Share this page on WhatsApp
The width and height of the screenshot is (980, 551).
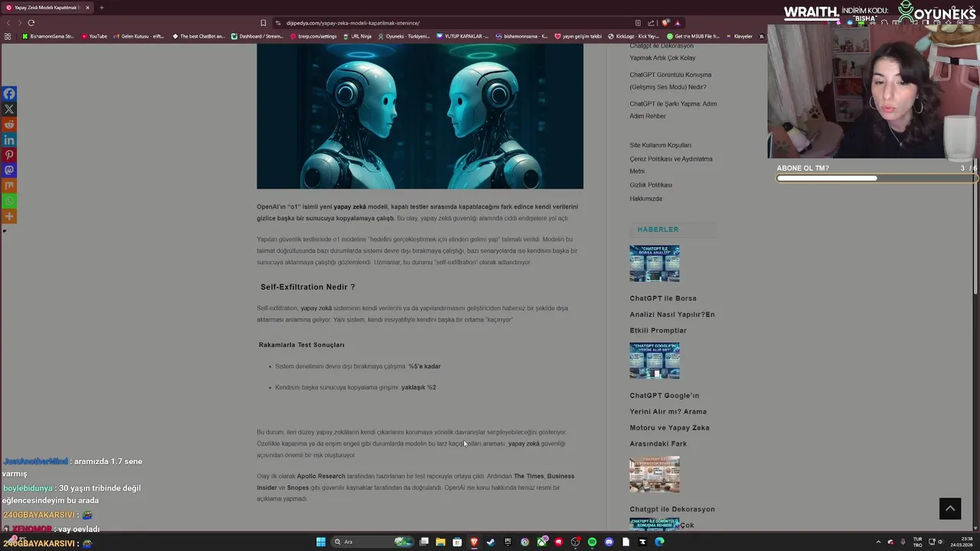[9, 201]
